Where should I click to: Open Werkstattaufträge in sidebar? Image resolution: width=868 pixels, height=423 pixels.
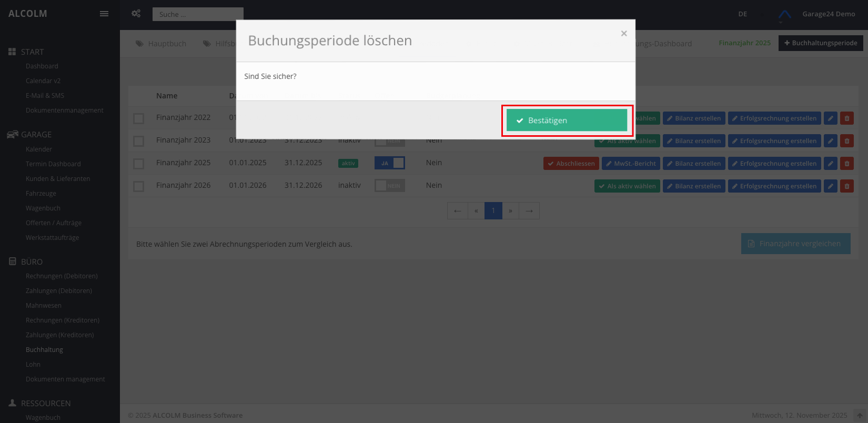pos(52,238)
